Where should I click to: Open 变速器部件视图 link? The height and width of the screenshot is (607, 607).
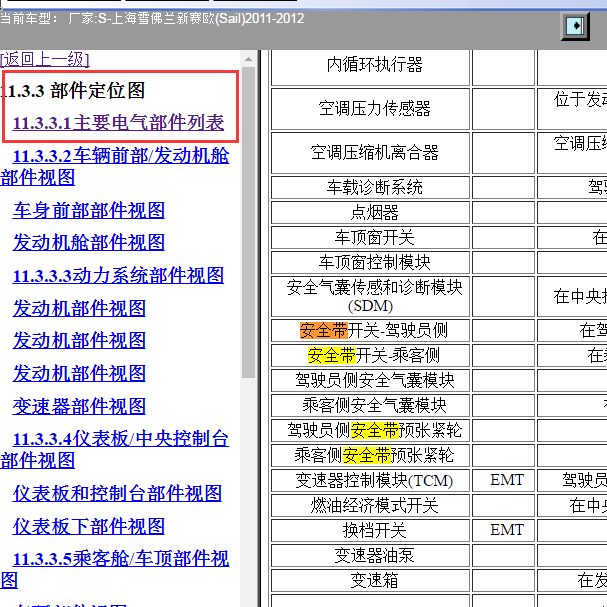coord(79,406)
